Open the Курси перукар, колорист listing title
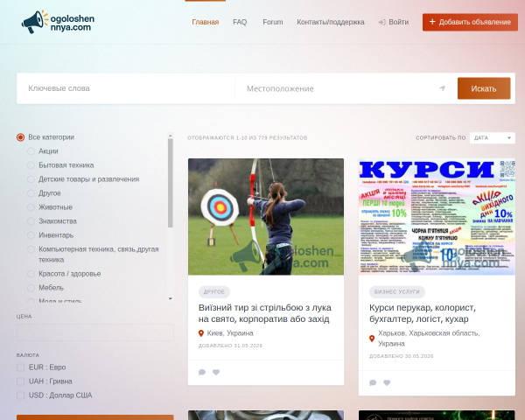 423,313
